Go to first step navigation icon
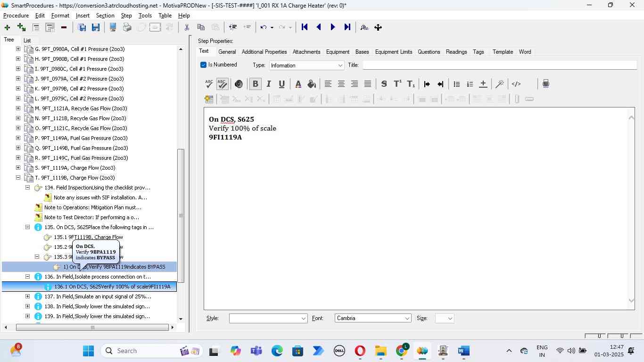Viewport: 644px width, 362px height. (305, 27)
